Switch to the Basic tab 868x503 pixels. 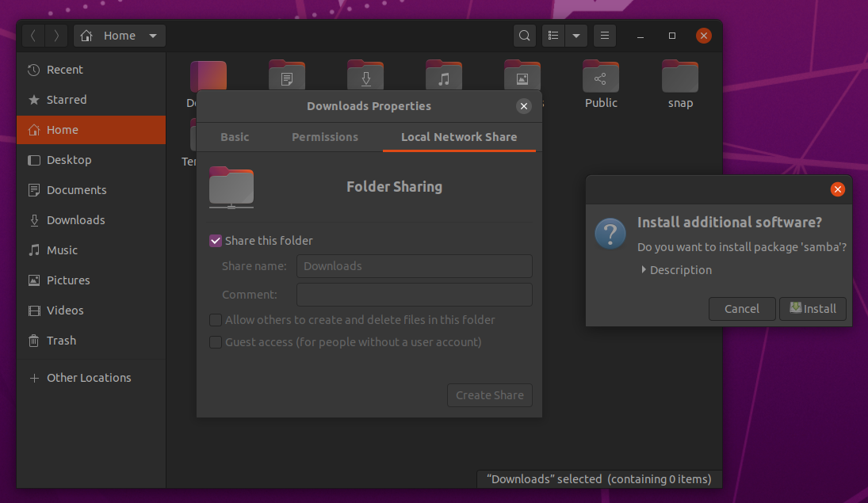click(235, 137)
